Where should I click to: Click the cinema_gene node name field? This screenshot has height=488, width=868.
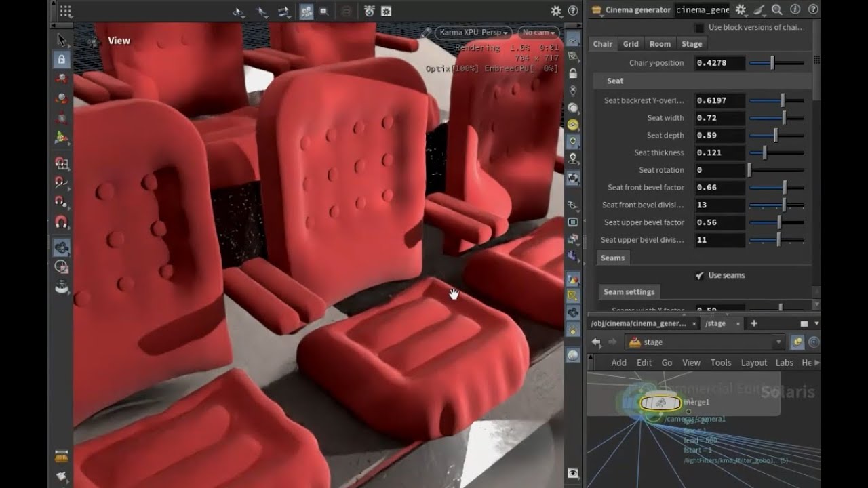[703, 10]
